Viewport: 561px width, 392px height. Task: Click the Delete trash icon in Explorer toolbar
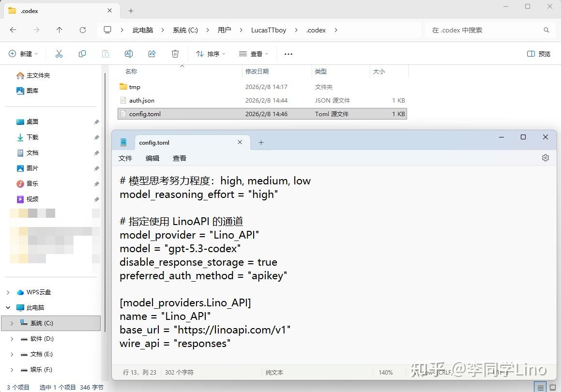[175, 54]
